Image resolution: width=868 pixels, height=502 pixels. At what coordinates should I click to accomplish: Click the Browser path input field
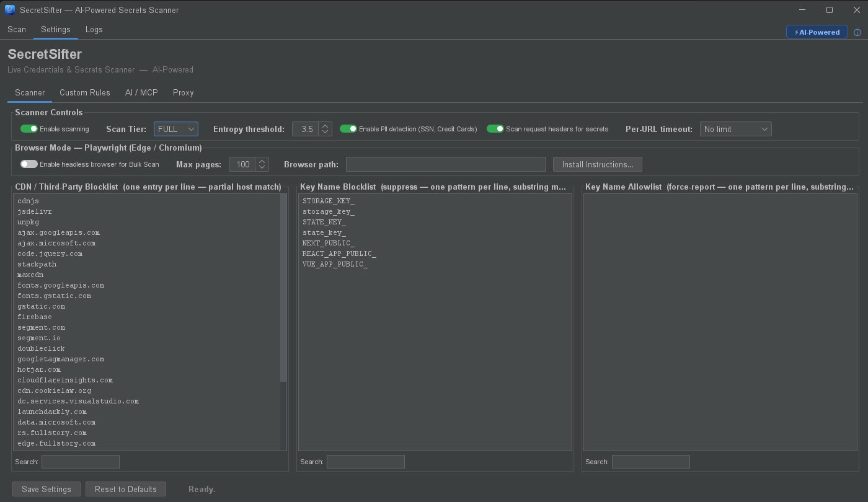tap(446, 164)
